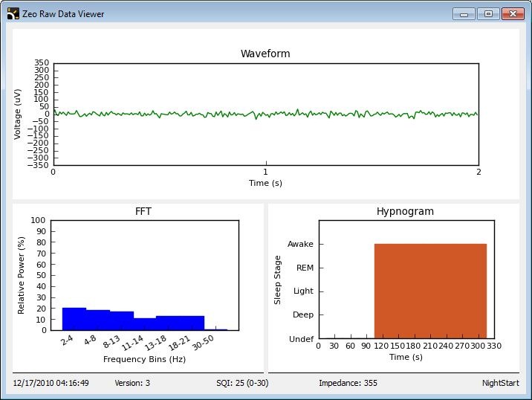The height and width of the screenshot is (400, 532).
Task: Click the Light stage label
Action: [x=303, y=291]
